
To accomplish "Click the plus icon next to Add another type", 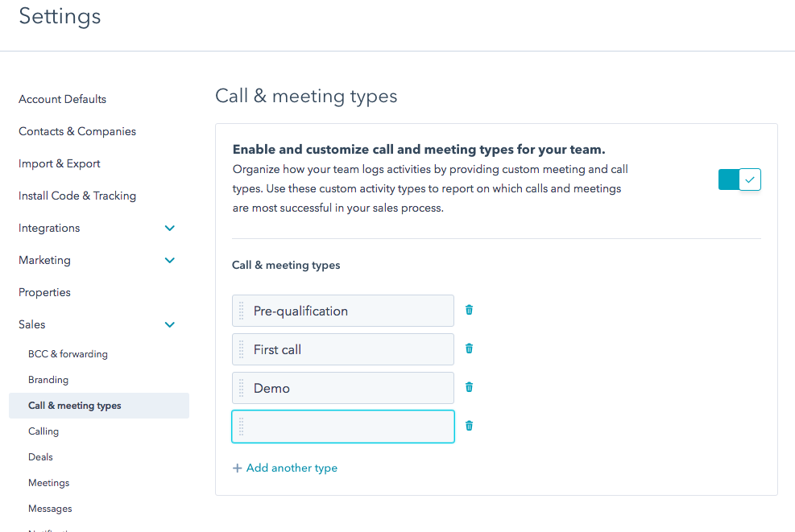I will (237, 468).
